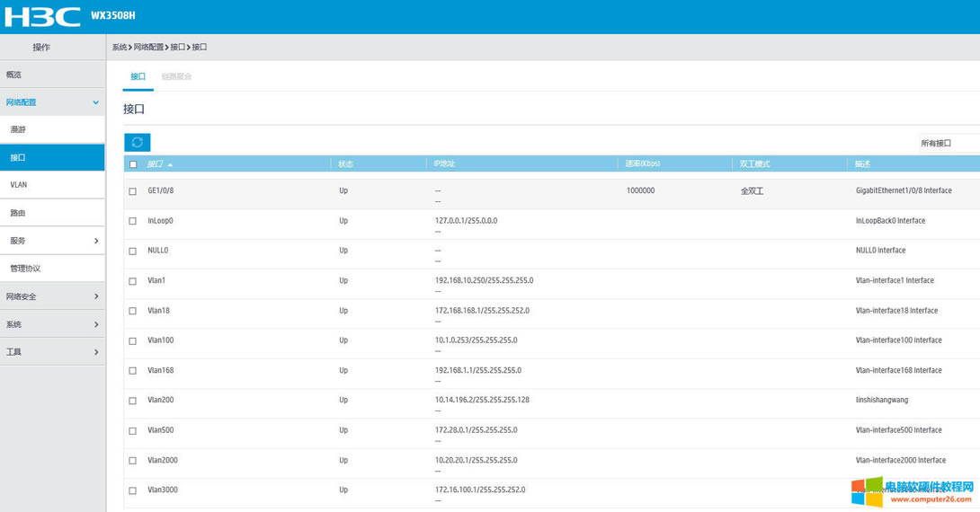Expand the 网络安全 menu
Screen dimensions: 980x512
point(95,296)
